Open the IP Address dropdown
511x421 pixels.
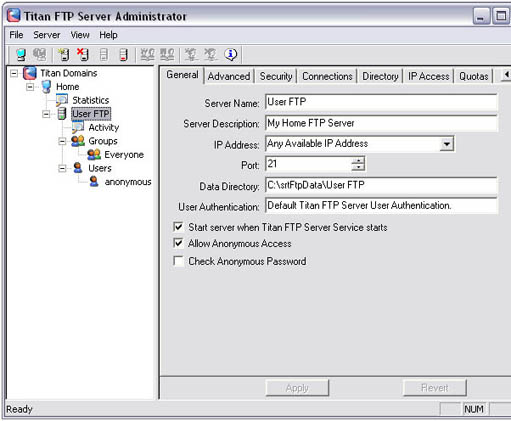pos(447,144)
